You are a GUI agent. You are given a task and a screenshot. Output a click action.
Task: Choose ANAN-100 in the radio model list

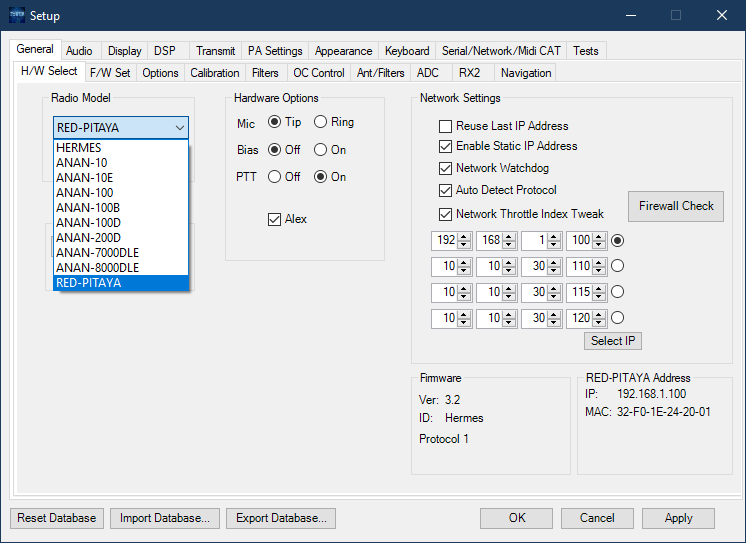point(121,193)
